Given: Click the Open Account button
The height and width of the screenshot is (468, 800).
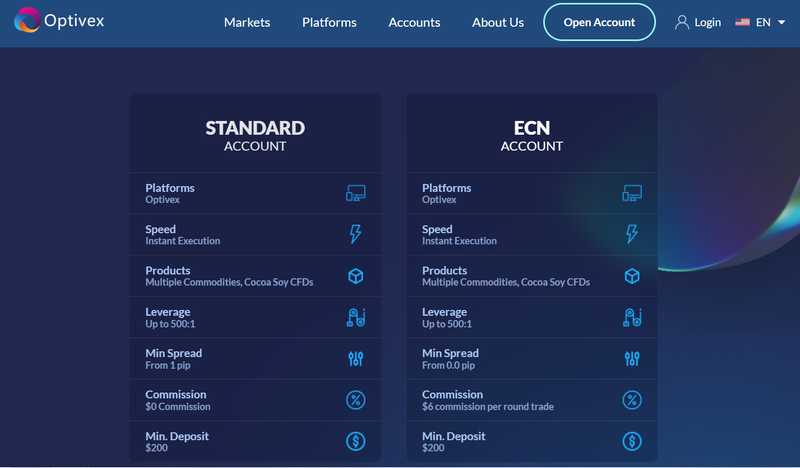Looking at the screenshot, I should tap(599, 22).
